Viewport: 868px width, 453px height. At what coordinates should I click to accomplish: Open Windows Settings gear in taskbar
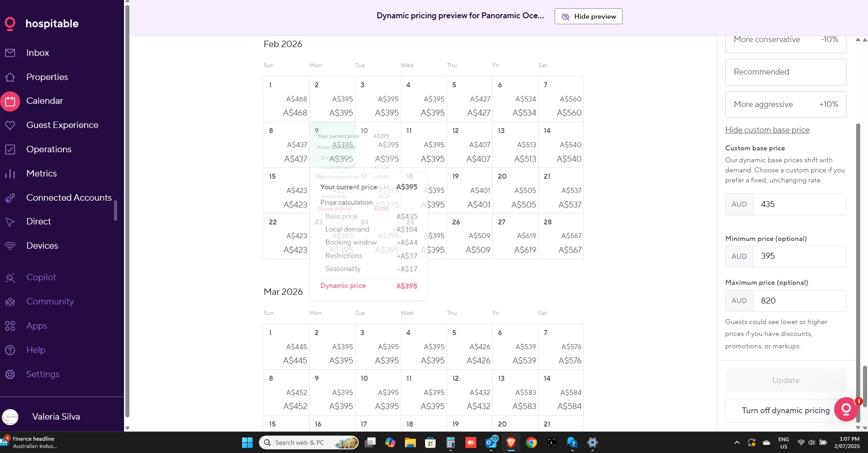coord(593,442)
